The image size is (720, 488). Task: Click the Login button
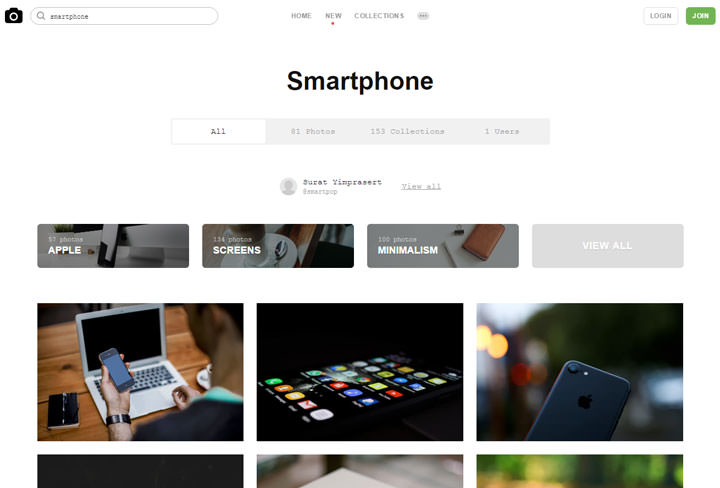(x=660, y=16)
